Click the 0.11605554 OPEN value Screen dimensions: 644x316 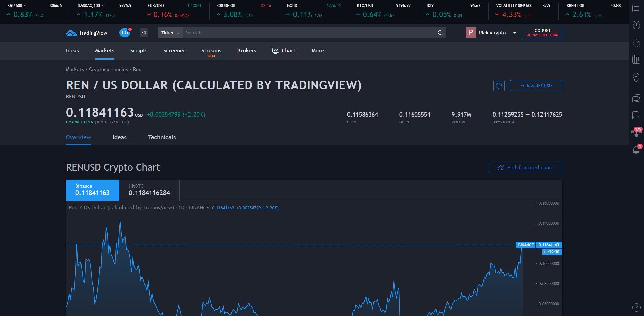[x=415, y=115]
